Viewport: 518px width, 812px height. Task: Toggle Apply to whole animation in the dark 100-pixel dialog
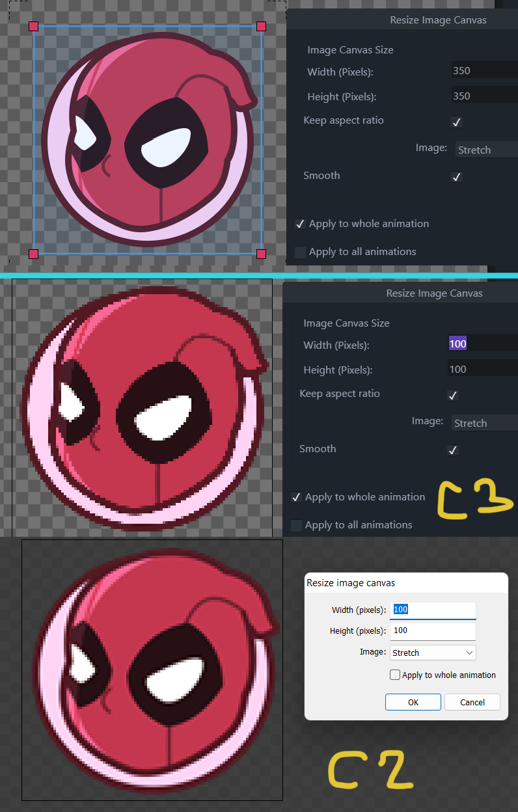296,497
